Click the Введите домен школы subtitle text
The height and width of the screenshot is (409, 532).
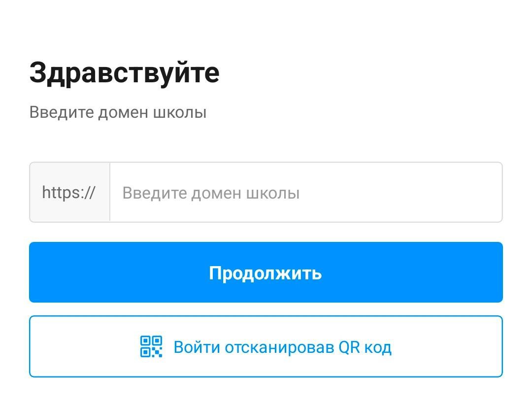118,112
